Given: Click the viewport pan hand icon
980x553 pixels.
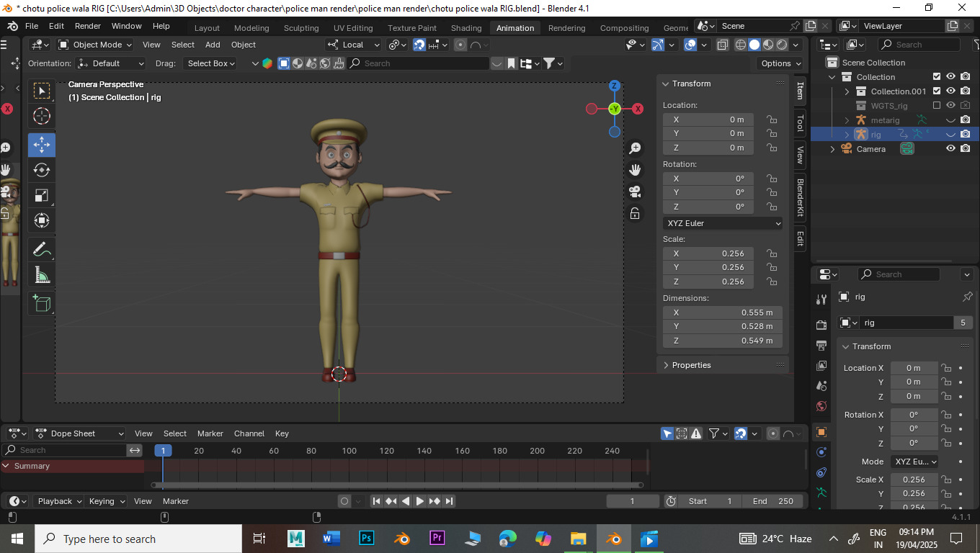Looking at the screenshot, I should tap(635, 170).
